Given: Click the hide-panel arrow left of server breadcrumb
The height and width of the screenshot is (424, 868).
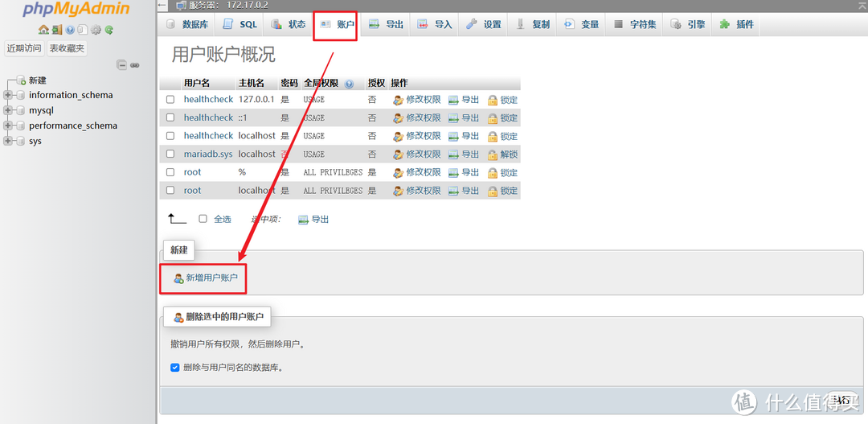Looking at the screenshot, I should [162, 6].
